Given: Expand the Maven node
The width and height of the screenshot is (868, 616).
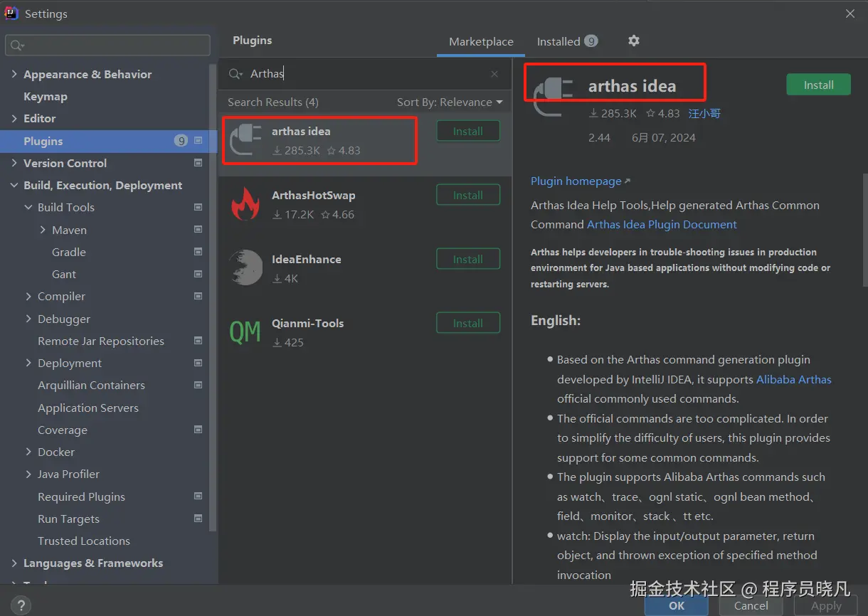Looking at the screenshot, I should click(x=43, y=230).
